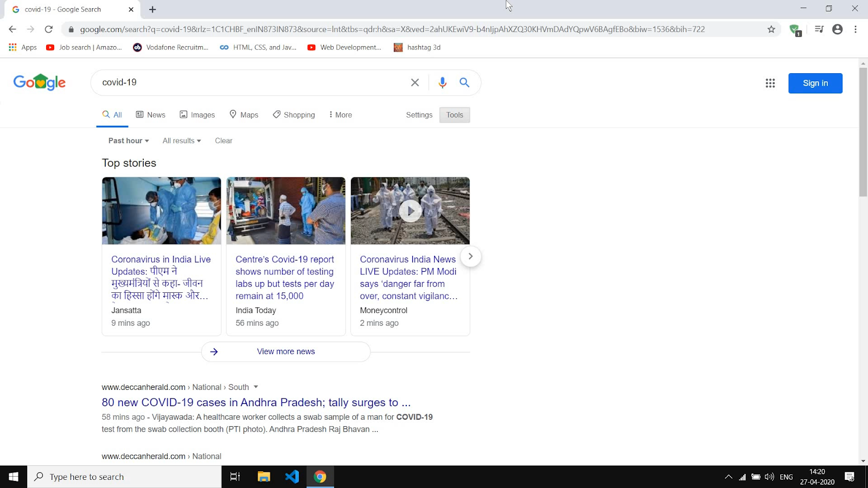This screenshot has height=488, width=868.
Task: Close the covid-19 Google Search tab
Action: [x=131, y=9]
